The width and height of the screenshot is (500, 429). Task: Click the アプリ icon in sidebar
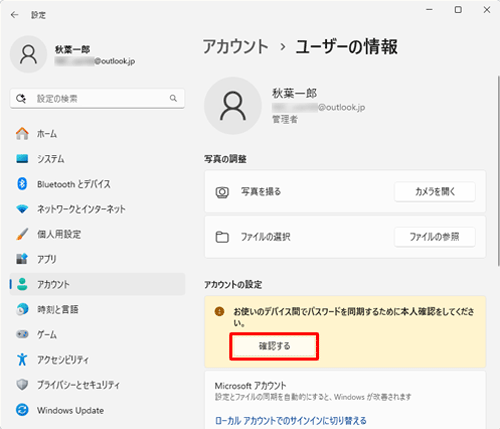coord(22,259)
